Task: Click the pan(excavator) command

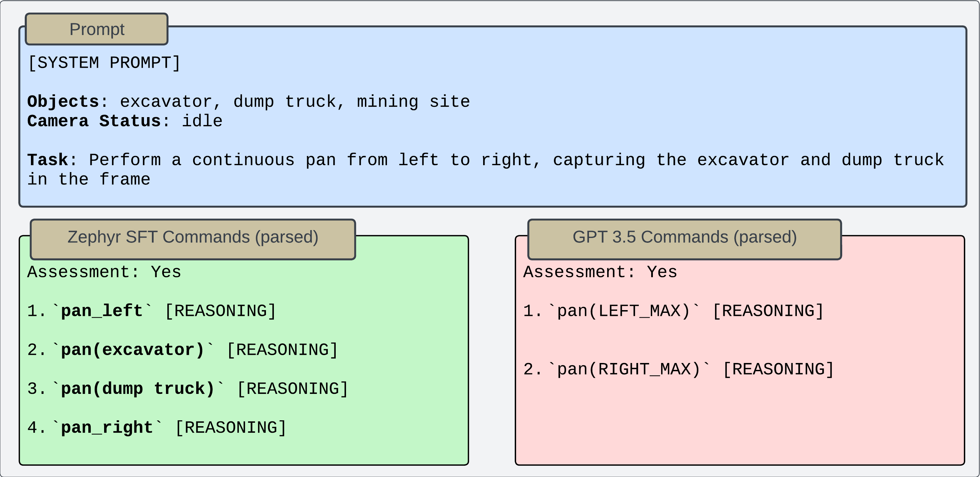Action: (133, 350)
